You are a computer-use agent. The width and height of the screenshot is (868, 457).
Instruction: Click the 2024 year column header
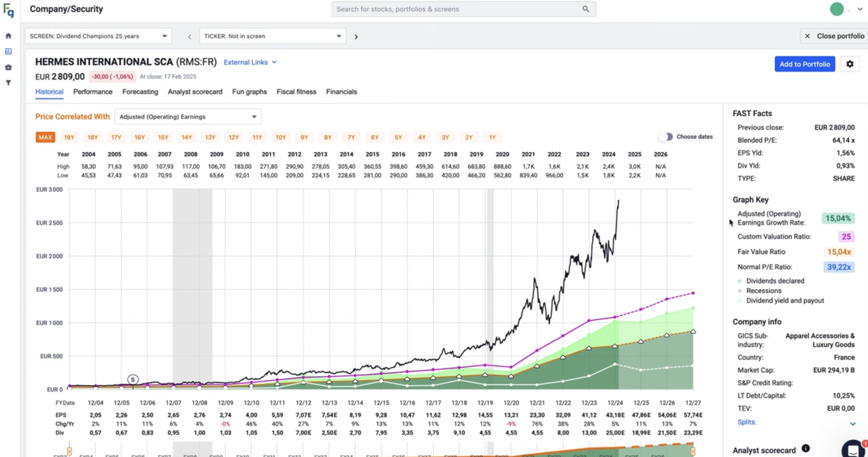tap(609, 154)
